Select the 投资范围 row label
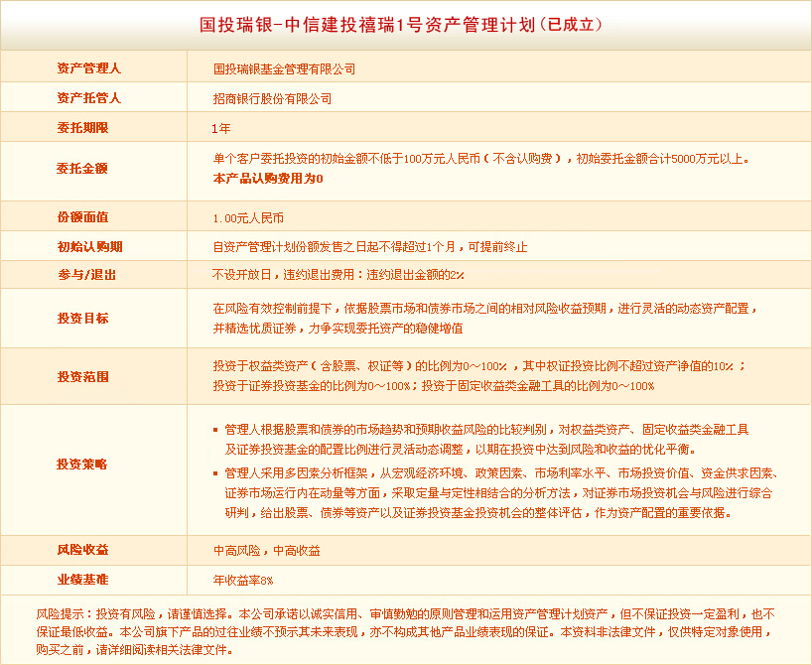The width and height of the screenshot is (812, 665). (82, 376)
